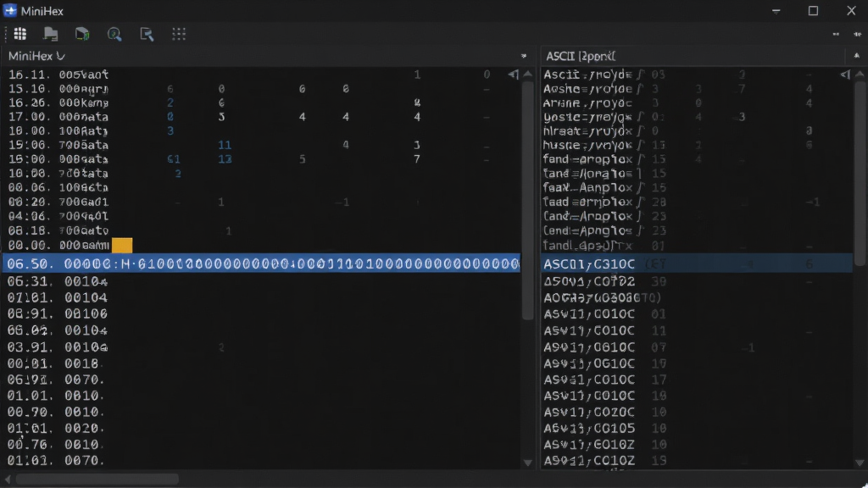Click the folder icon with green badge
The height and width of the screenshot is (488, 868).
tap(82, 34)
